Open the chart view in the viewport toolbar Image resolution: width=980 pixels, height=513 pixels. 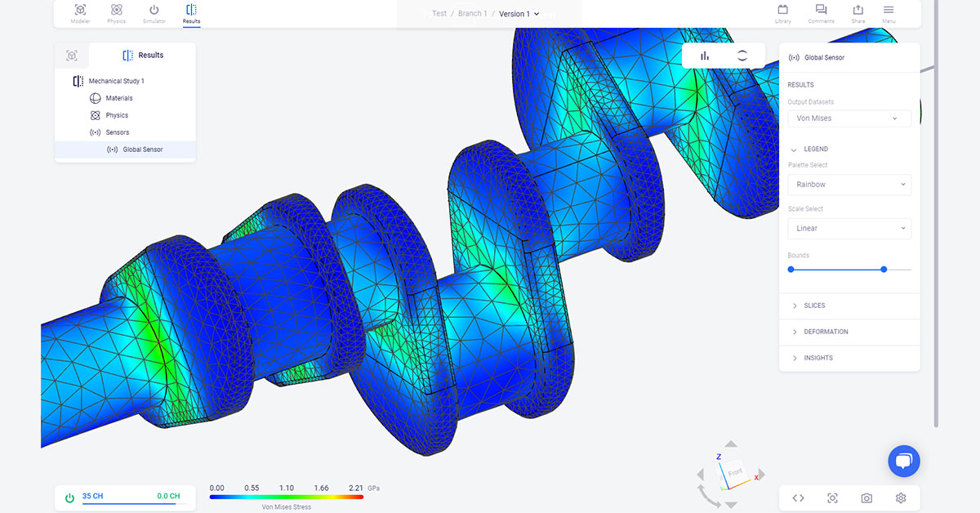point(705,56)
